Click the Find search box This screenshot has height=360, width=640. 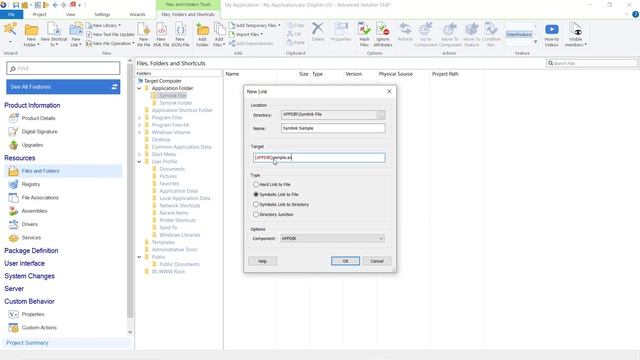pyautogui.click(x=63, y=68)
